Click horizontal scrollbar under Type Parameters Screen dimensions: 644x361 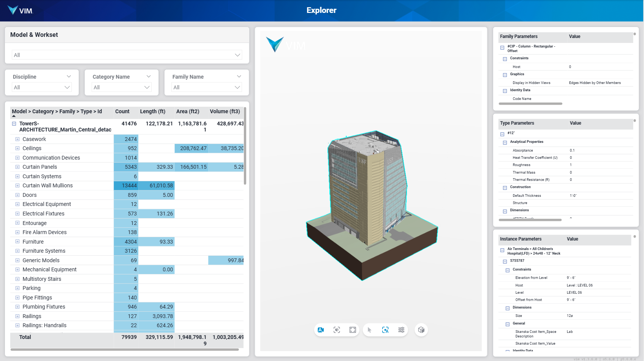[x=530, y=220]
